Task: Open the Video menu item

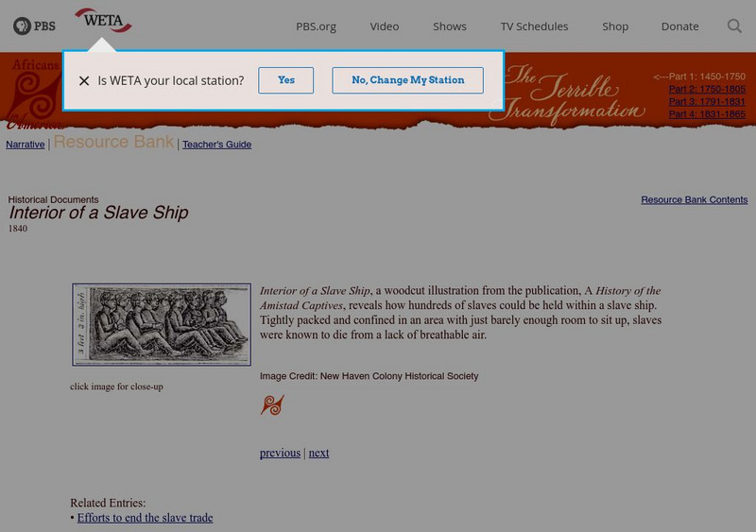Action: click(385, 26)
